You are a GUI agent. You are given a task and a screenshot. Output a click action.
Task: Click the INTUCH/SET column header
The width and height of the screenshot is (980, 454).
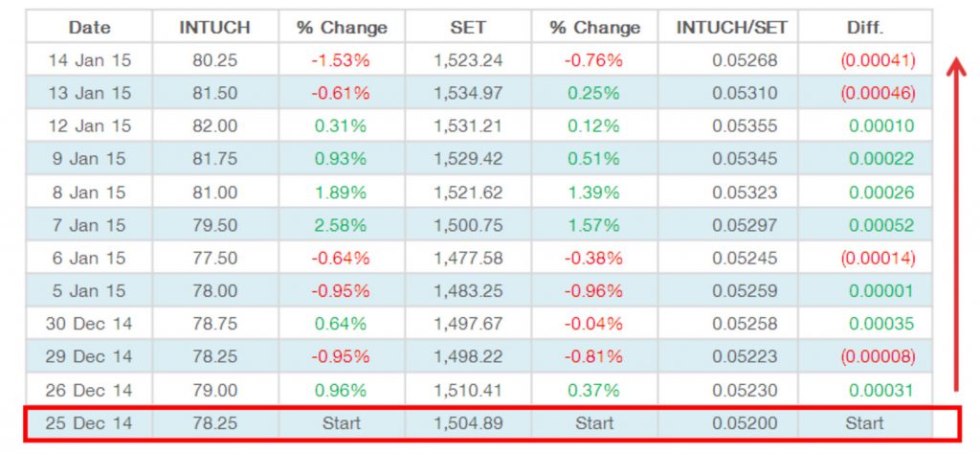pos(732,27)
